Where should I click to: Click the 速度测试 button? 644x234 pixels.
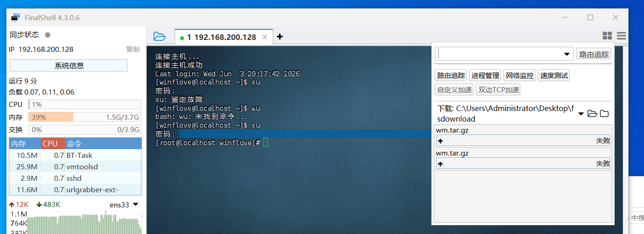pos(554,76)
